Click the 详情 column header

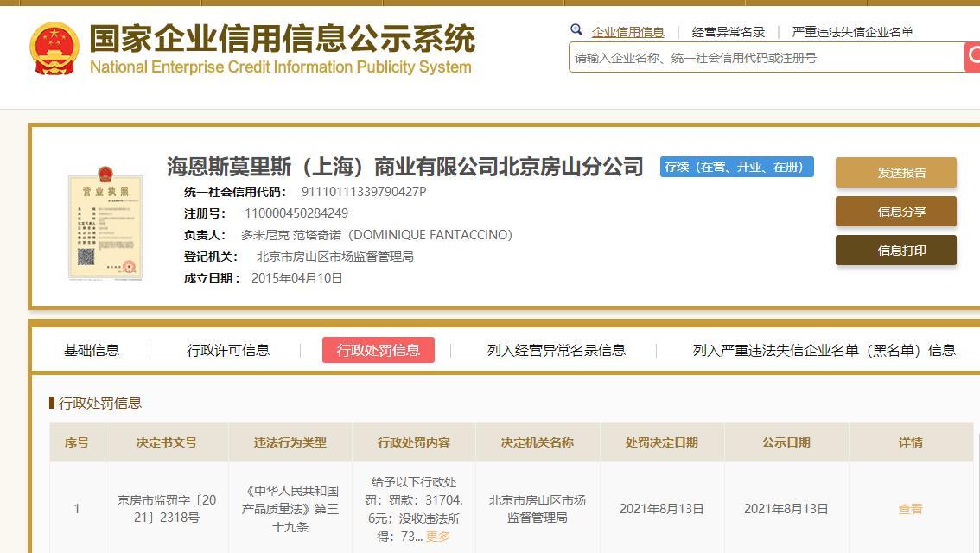click(x=911, y=442)
